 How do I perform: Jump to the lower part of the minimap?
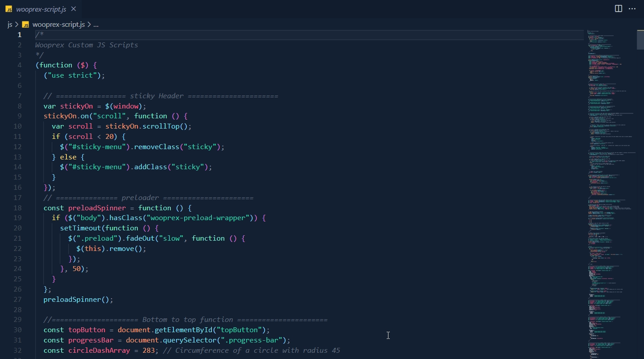click(x=612, y=313)
